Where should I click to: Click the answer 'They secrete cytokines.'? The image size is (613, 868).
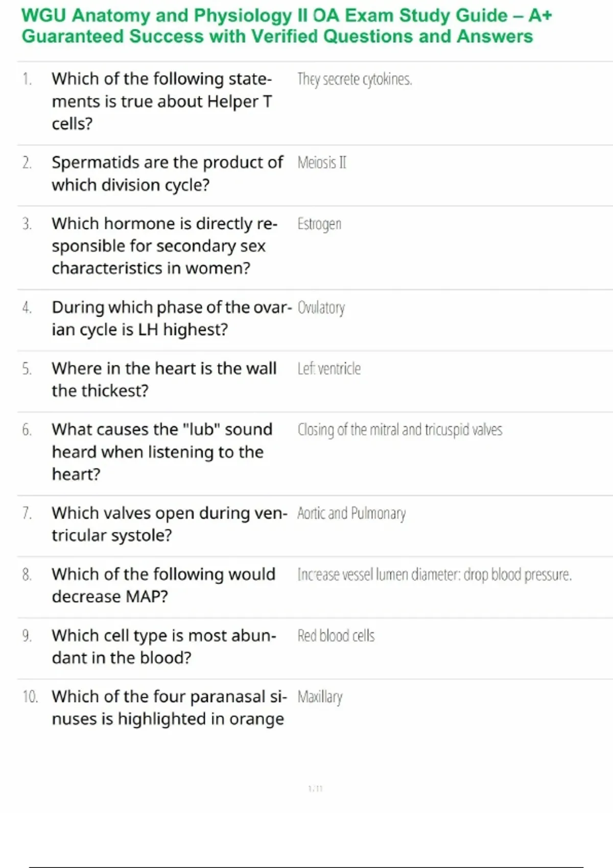point(355,79)
